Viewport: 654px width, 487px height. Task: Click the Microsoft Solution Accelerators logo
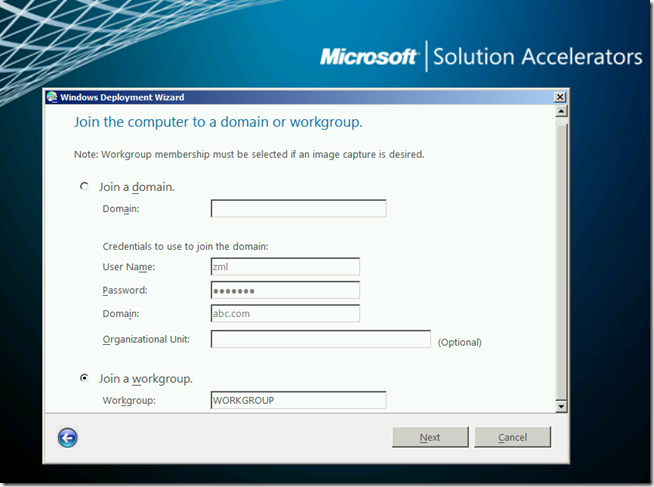pyautogui.click(x=481, y=57)
